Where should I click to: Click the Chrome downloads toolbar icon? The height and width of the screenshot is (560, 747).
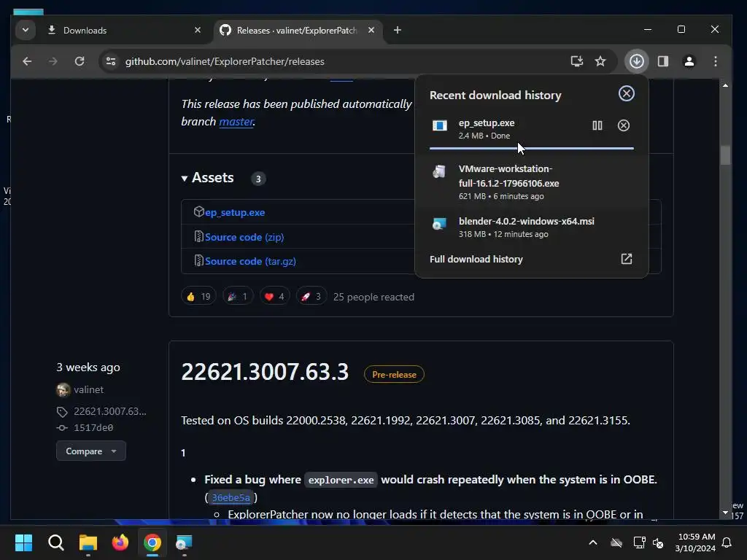[x=636, y=61]
